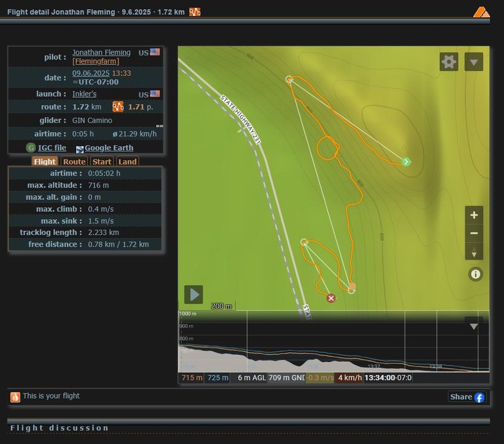Click the green IGC G icon
504x444 pixels.
[x=31, y=148]
